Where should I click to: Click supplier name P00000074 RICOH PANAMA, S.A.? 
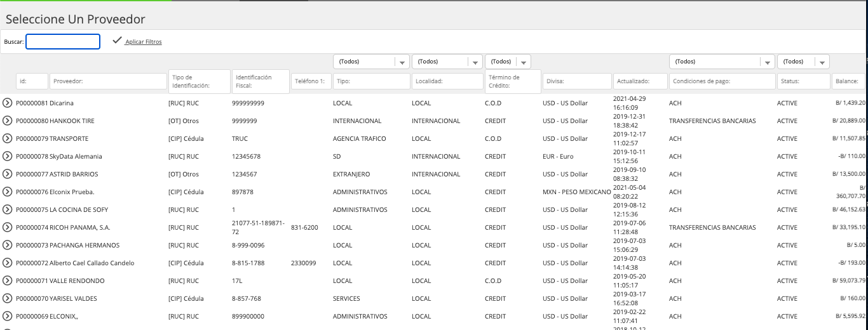[x=63, y=227]
